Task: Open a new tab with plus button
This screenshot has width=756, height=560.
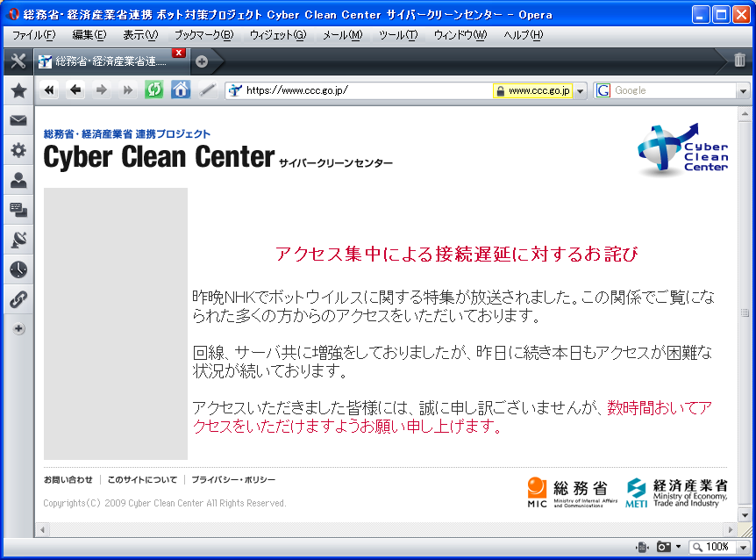Action: point(202,61)
